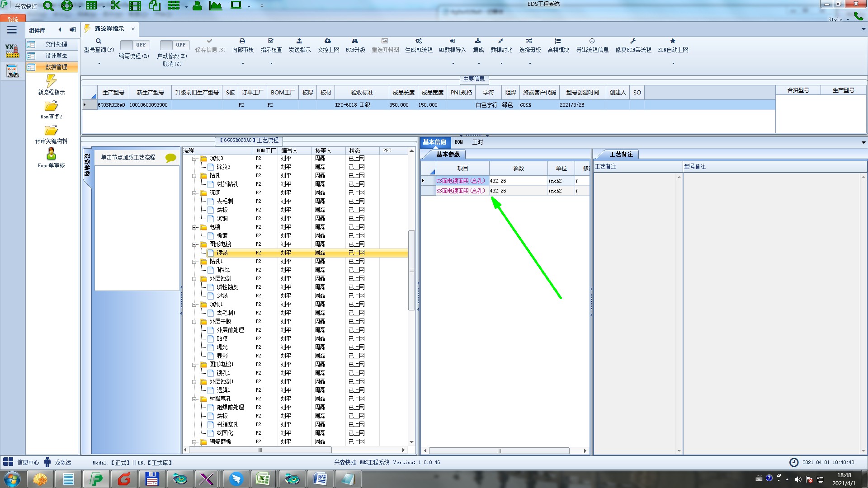The width and height of the screenshot is (868, 488).
Task: Switch to the 工时 tab
Action: (477, 142)
